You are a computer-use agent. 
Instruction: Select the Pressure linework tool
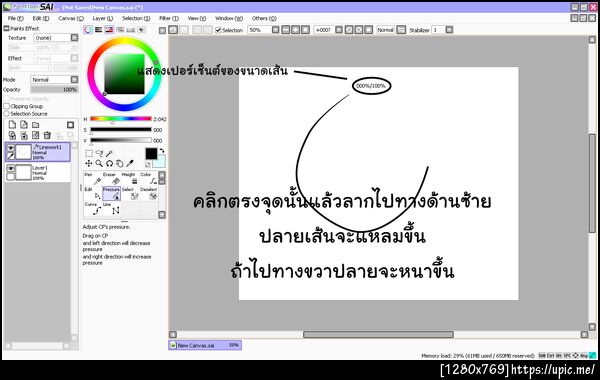pos(111,194)
